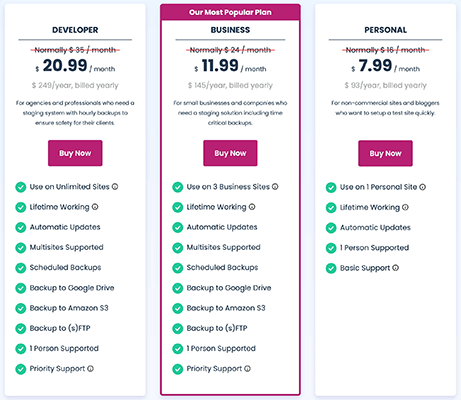Open info icon beside Use on Unlimited Sites
This screenshot has height=400, width=461.
[x=115, y=187]
